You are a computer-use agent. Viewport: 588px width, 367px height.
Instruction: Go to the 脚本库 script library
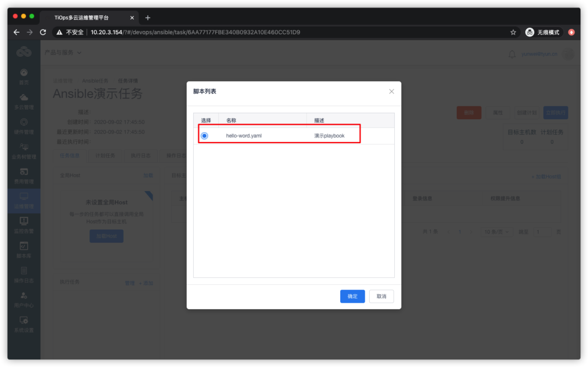tap(23, 249)
